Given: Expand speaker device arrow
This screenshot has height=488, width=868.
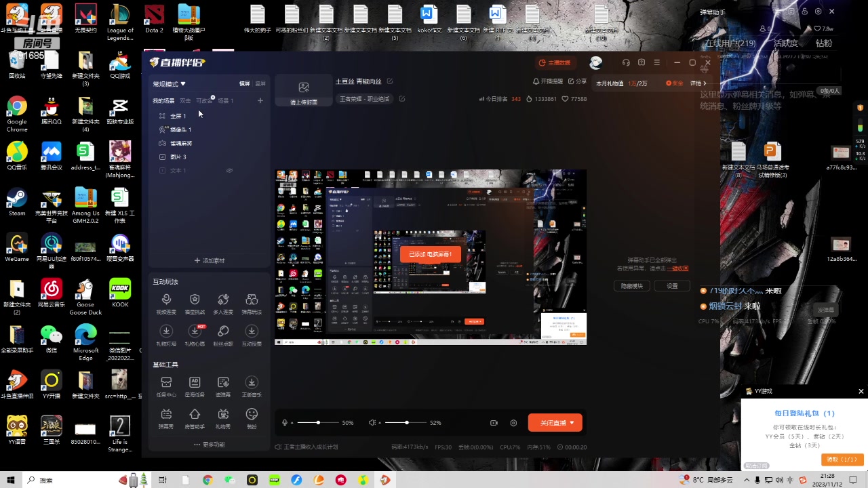Looking at the screenshot, I should click(x=378, y=423).
